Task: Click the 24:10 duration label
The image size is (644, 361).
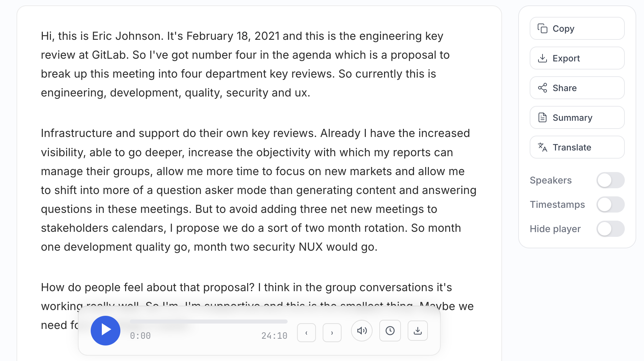Action: pyautogui.click(x=275, y=335)
